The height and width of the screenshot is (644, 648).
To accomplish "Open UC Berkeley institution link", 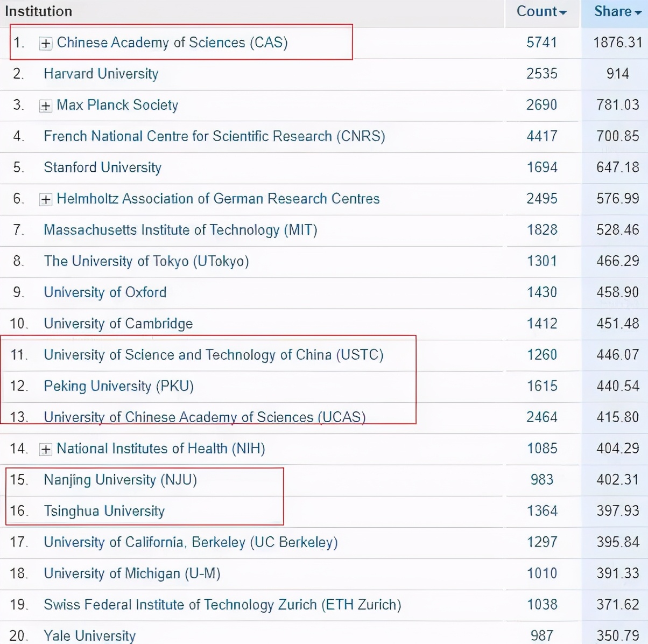I will tap(191, 542).
